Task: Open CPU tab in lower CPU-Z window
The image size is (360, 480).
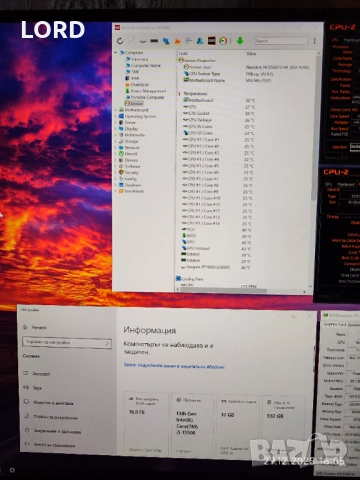Action: [328, 184]
